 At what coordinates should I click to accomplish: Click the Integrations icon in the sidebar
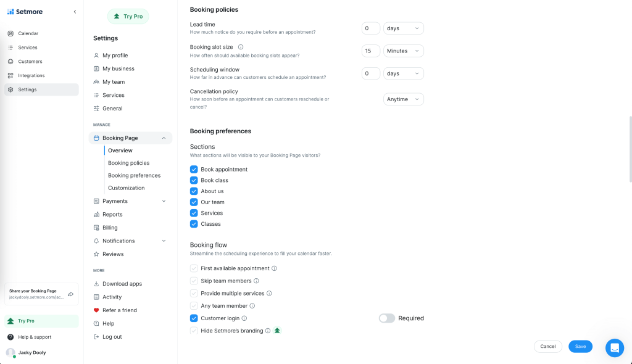[x=10, y=75]
